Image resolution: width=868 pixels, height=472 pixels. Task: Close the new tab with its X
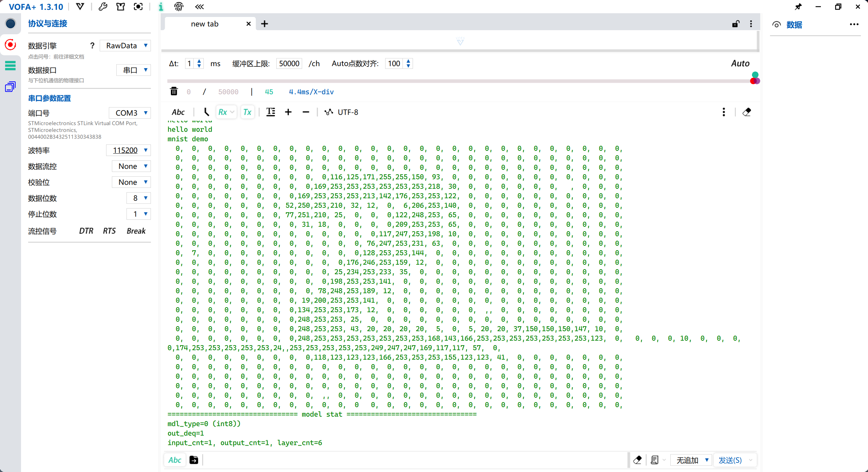(x=249, y=24)
